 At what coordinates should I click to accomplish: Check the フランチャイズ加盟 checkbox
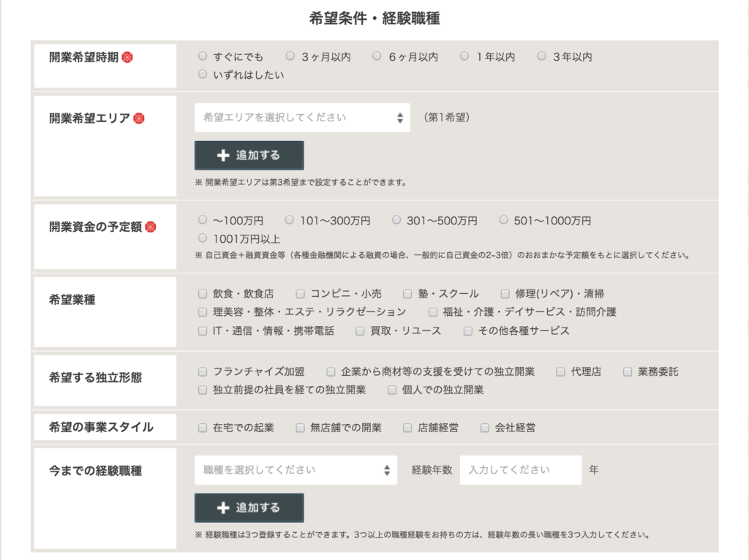203,372
